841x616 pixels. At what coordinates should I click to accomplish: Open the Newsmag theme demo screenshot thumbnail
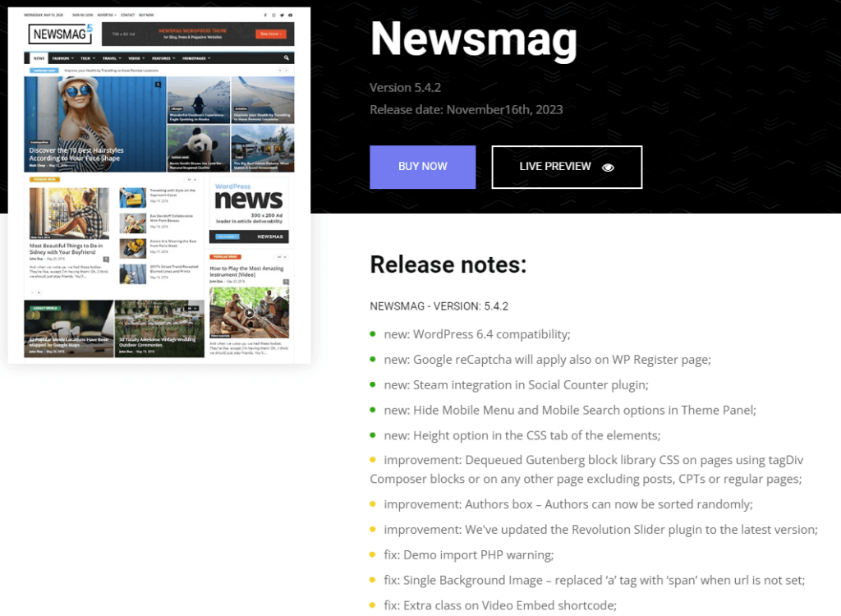click(159, 185)
